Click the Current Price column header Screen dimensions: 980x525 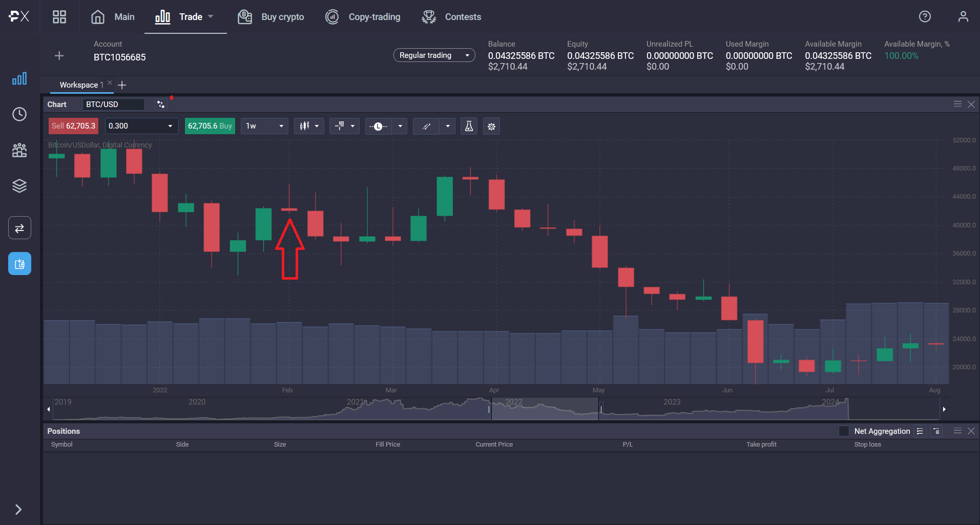(494, 445)
